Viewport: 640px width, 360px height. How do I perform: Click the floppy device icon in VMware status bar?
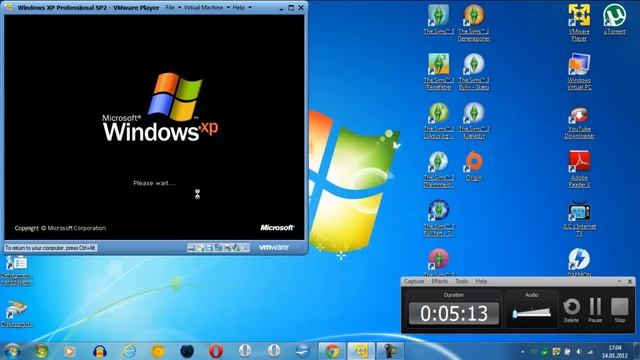(209, 247)
